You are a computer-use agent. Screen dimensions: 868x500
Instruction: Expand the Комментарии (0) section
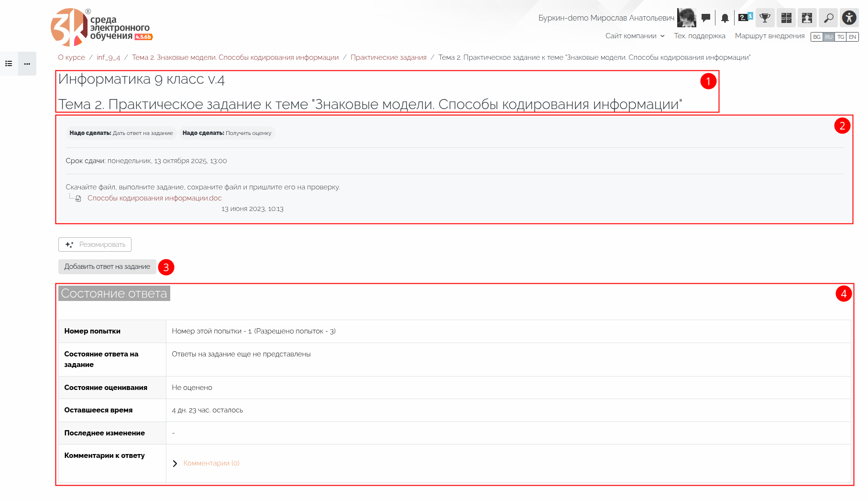coord(211,463)
